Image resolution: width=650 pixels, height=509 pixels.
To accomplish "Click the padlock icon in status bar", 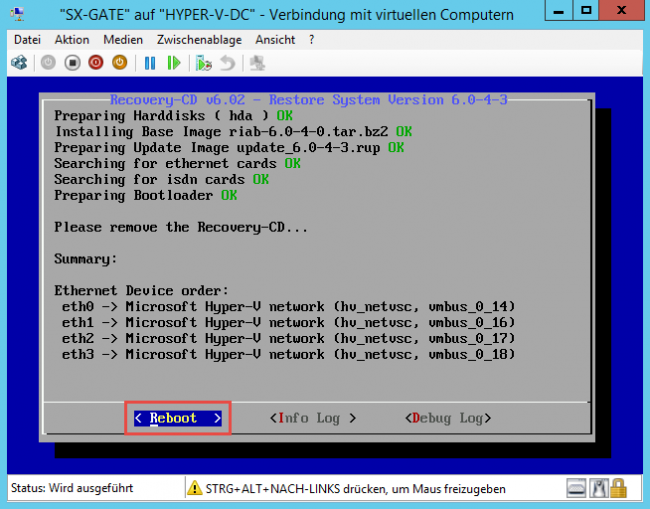I will 619,488.
